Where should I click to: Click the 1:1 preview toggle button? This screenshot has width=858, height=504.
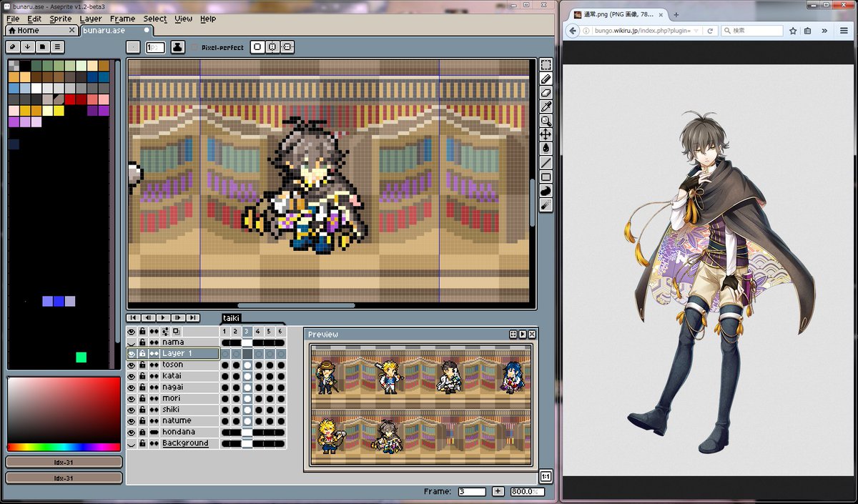546,476
